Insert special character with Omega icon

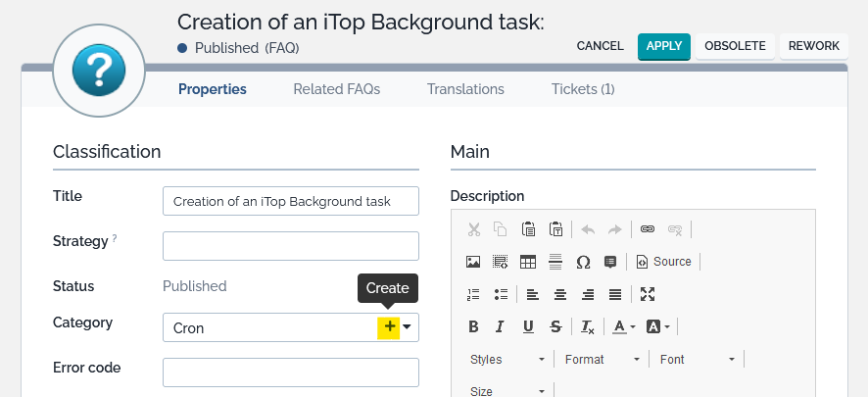[583, 262]
